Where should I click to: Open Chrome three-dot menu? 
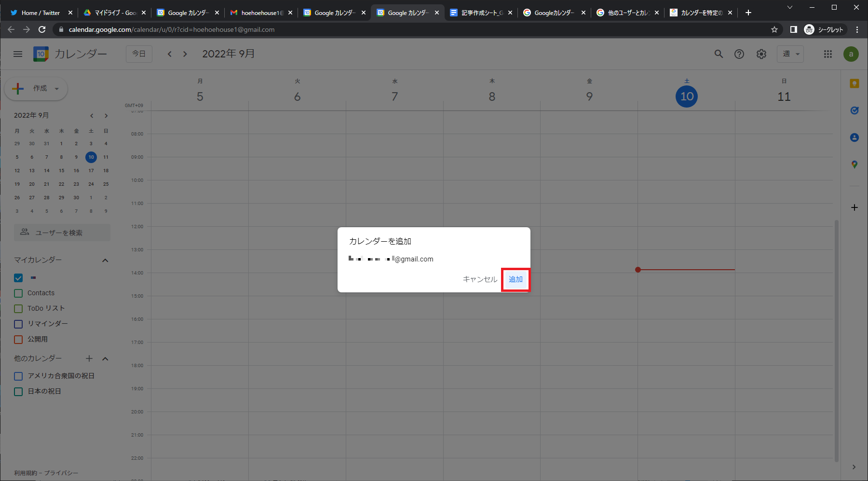tap(857, 29)
